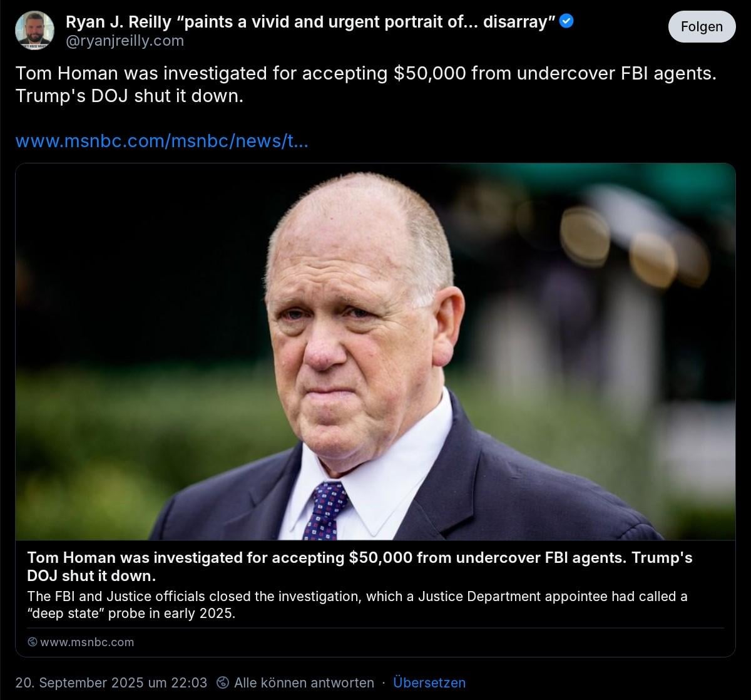The width and height of the screenshot is (751, 700).
Task: Click the globe icon beside www.msnbc.com
Action: pos(33,642)
